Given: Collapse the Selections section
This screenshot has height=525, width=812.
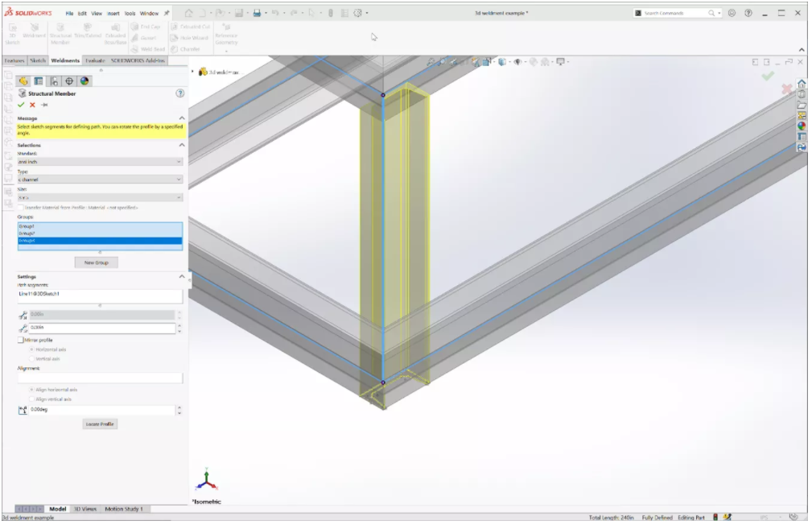Looking at the screenshot, I should coord(182,145).
